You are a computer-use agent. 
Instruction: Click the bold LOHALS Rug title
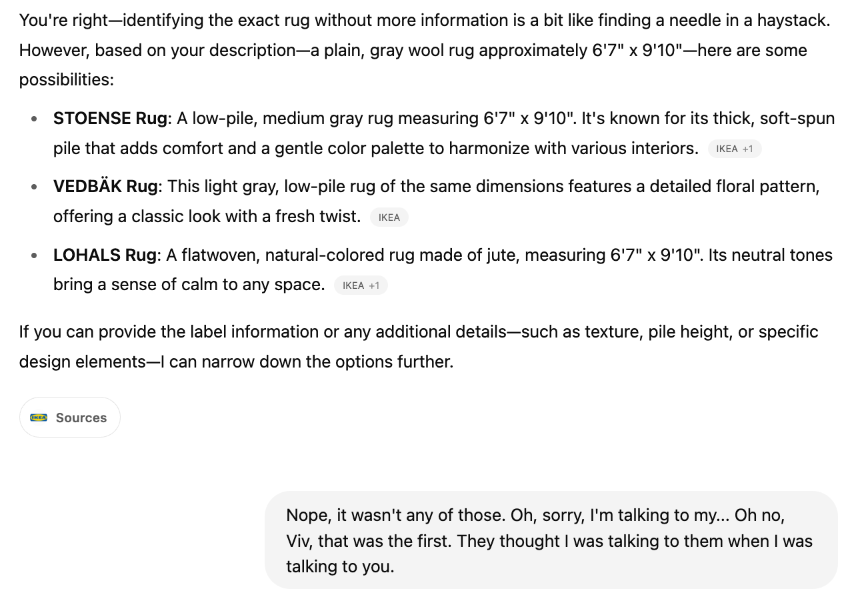coord(105,255)
